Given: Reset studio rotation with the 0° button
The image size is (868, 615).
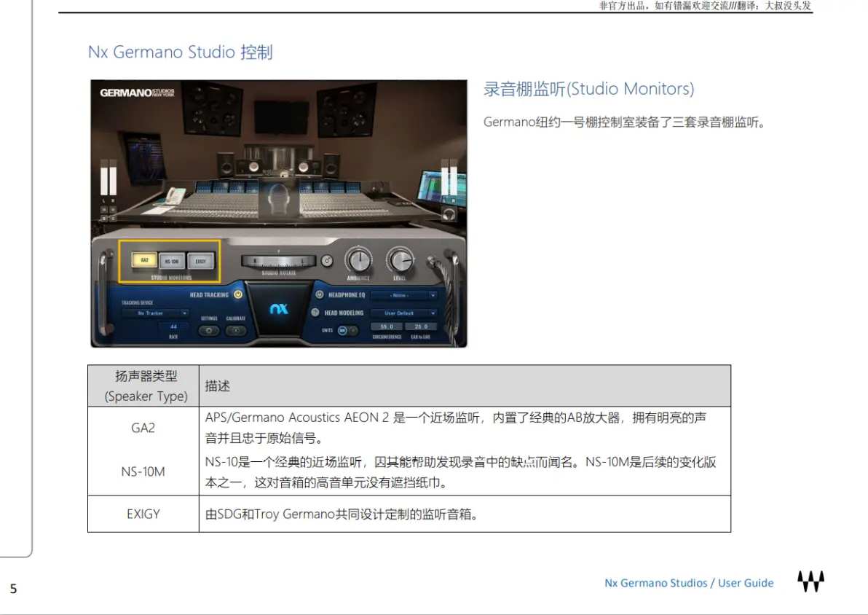Looking at the screenshot, I should click(327, 261).
